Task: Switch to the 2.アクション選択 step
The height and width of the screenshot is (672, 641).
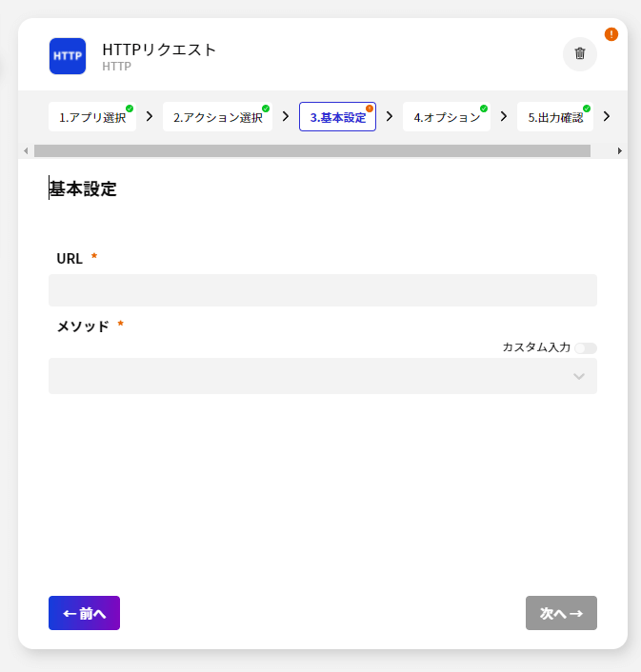Action: [217, 118]
